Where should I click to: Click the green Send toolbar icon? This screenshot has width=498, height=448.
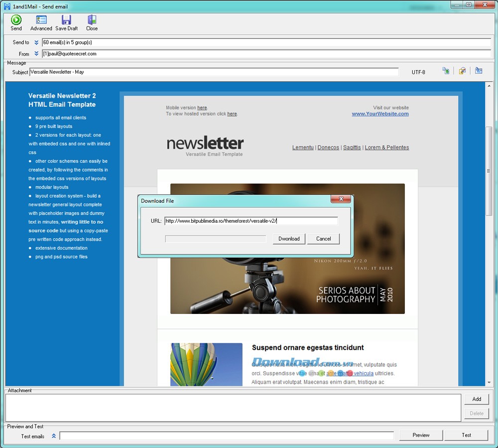16,20
